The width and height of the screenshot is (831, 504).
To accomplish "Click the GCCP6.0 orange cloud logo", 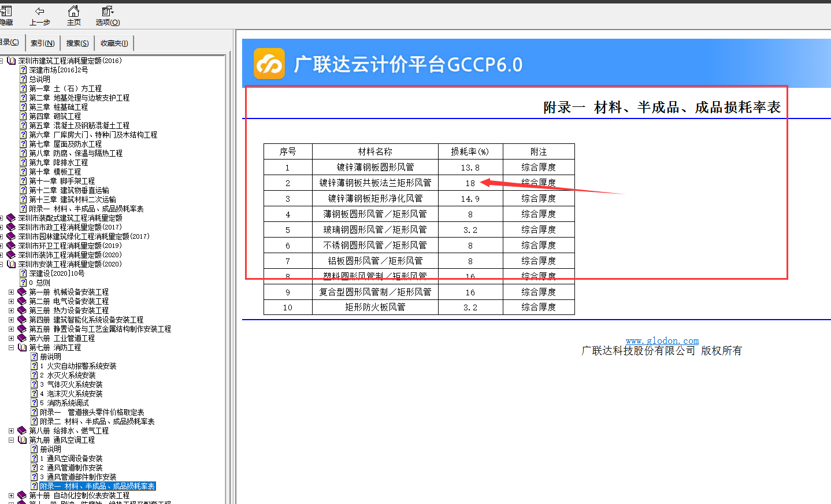I will tap(269, 64).
